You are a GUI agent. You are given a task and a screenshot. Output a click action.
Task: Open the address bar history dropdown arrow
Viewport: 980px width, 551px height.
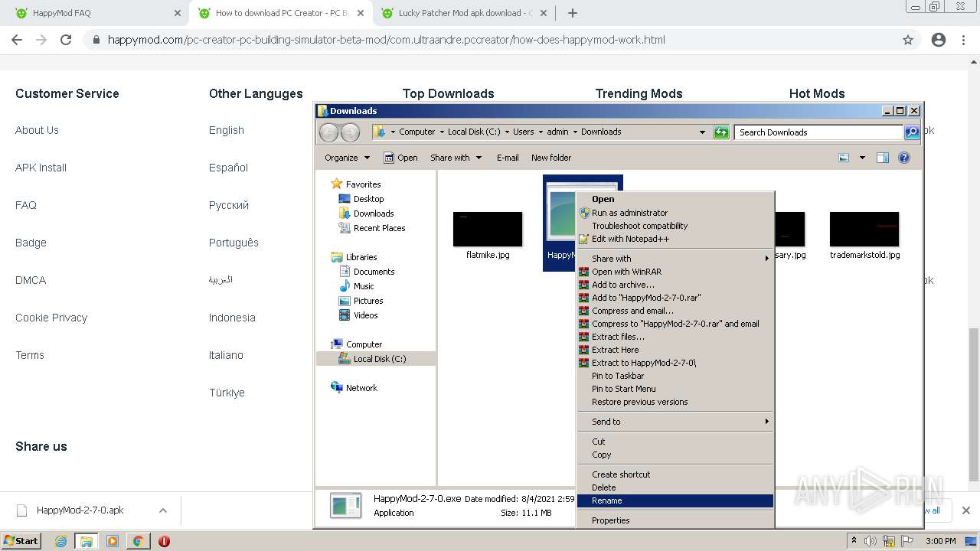tap(702, 132)
